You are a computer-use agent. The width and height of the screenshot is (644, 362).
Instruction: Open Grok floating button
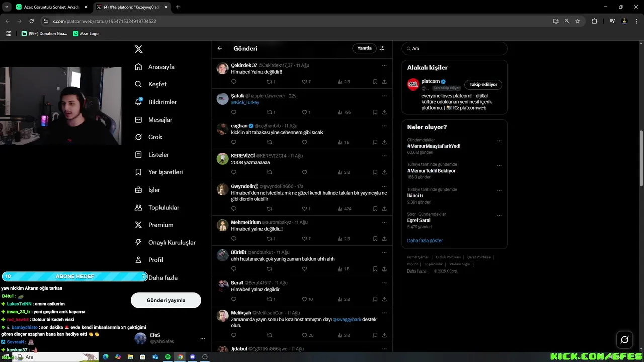tap(625, 340)
